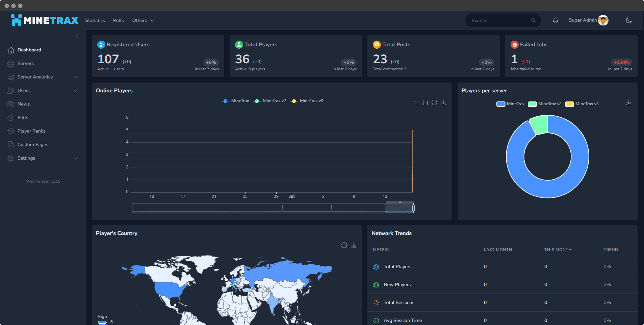Toggle MineTrax v3 in Players per server legend

[x=582, y=104]
